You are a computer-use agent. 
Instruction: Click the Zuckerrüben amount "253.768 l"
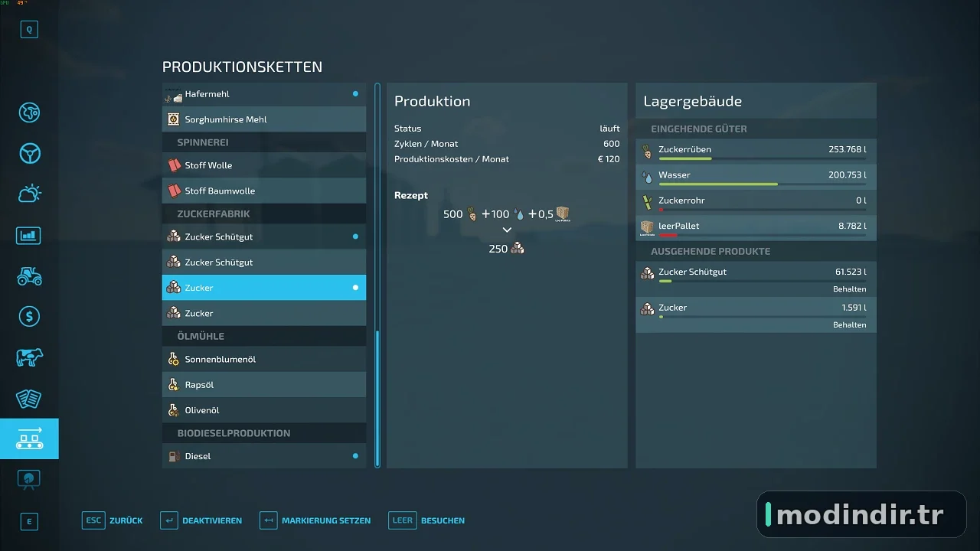point(848,150)
